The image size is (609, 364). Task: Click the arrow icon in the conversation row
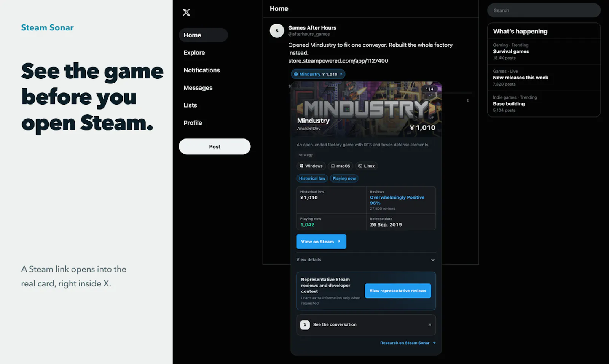[x=429, y=325]
